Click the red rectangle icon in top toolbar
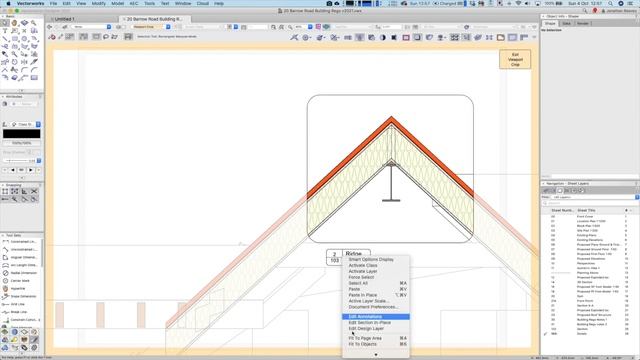Image resolution: width=640 pixels, height=360 pixels. (x=406, y=38)
